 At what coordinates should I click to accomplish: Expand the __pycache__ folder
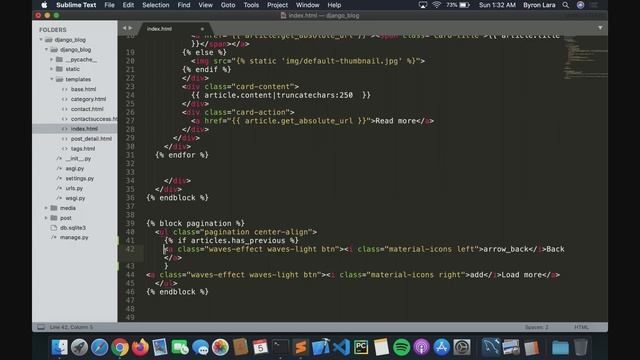pyautogui.click(x=52, y=59)
